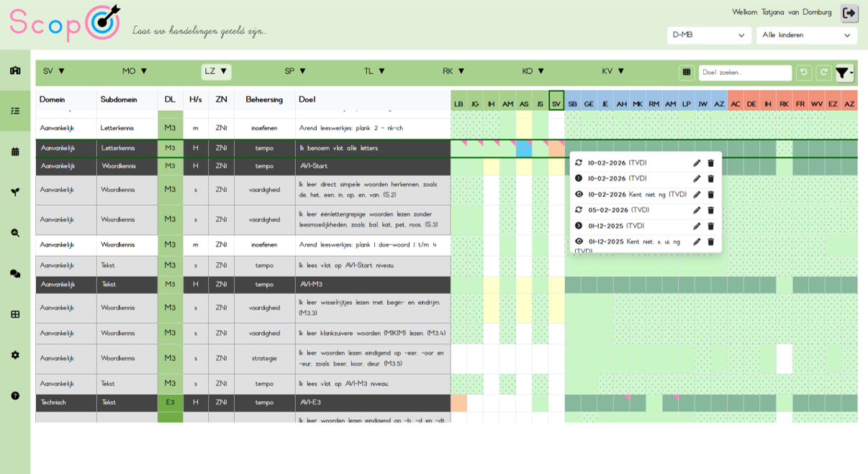Open the help question mark icon
This screenshot has width=868, height=474.
pos(15,396)
